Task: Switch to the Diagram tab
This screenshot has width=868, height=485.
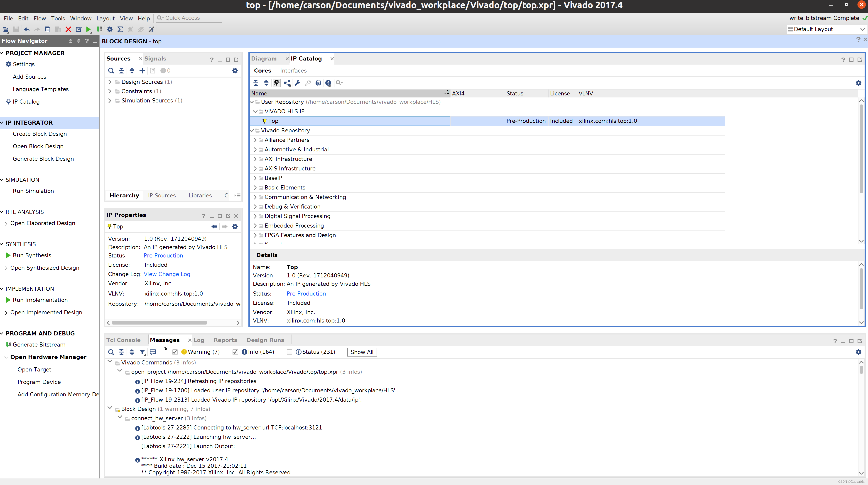Action: pos(264,58)
